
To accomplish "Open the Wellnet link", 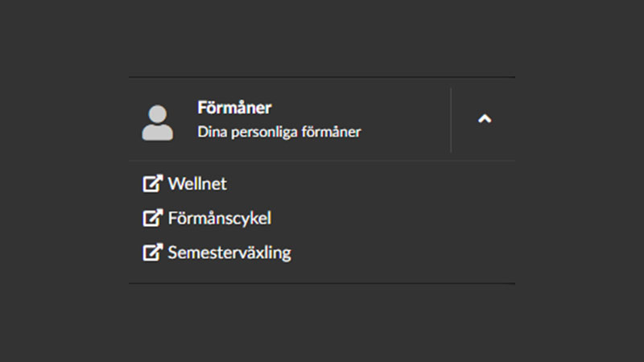I will (x=197, y=184).
